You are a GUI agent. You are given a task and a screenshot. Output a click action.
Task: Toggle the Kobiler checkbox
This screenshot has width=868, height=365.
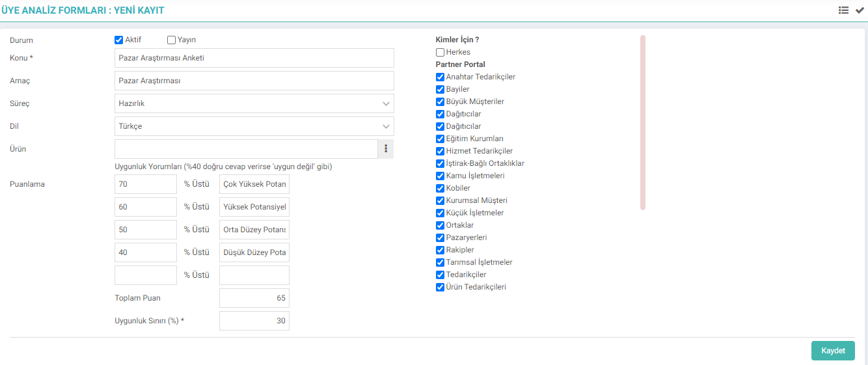click(441, 188)
